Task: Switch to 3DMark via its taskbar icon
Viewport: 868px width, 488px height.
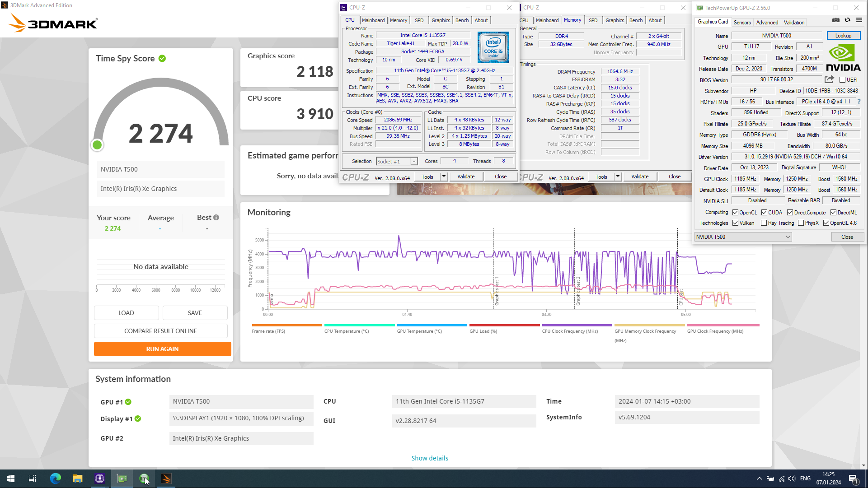Action: click(166, 479)
